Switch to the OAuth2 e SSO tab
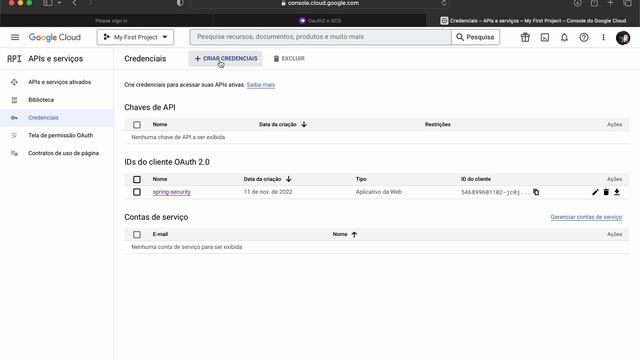 click(x=320, y=20)
